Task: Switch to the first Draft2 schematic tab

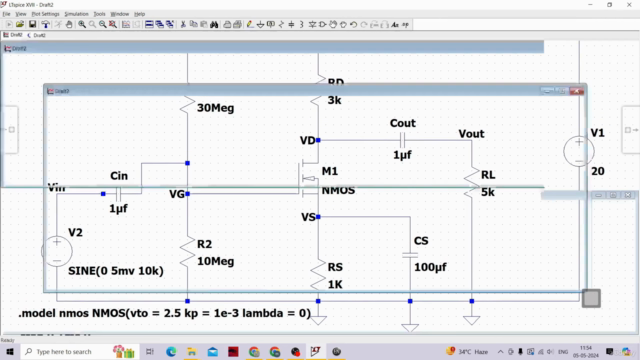Action: click(x=13, y=35)
